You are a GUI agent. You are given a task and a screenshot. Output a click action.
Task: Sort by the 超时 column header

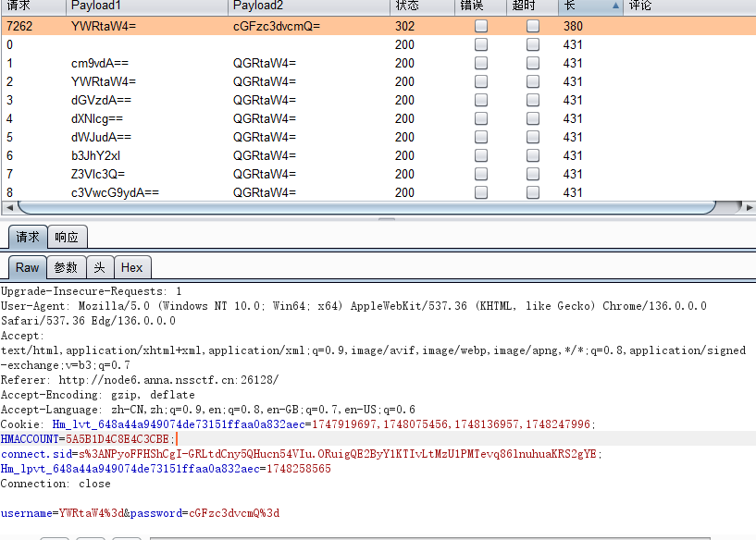(x=532, y=6)
